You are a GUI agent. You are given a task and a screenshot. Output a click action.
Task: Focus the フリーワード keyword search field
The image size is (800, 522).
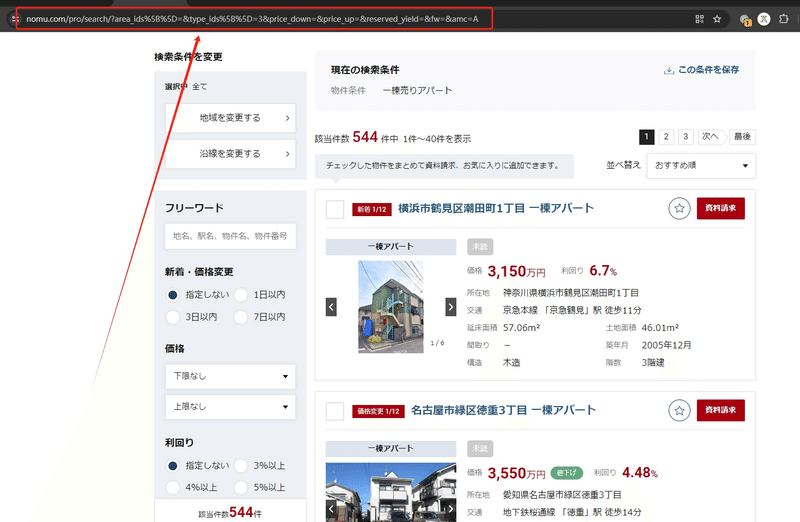point(230,236)
